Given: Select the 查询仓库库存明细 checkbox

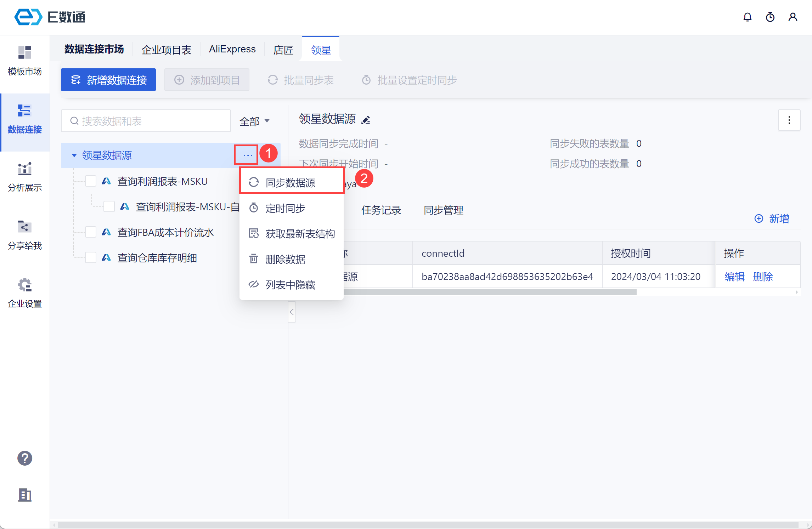Looking at the screenshot, I should point(91,258).
